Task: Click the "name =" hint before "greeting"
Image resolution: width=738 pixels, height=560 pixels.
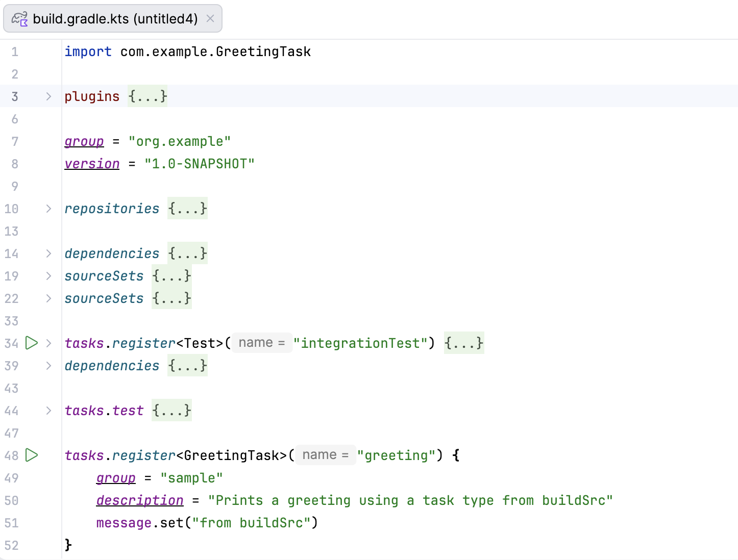Action: pyautogui.click(x=326, y=455)
